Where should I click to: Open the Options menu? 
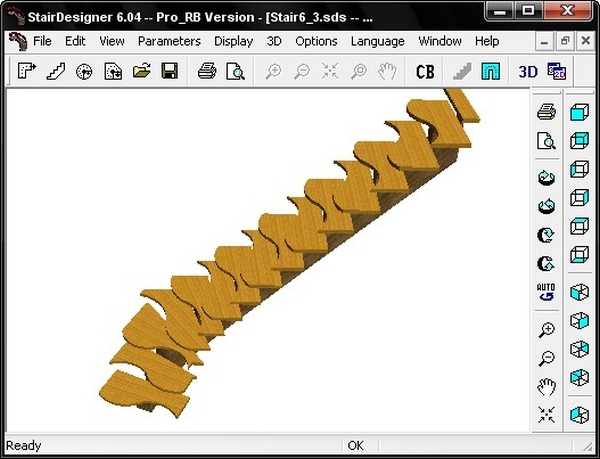[316, 41]
